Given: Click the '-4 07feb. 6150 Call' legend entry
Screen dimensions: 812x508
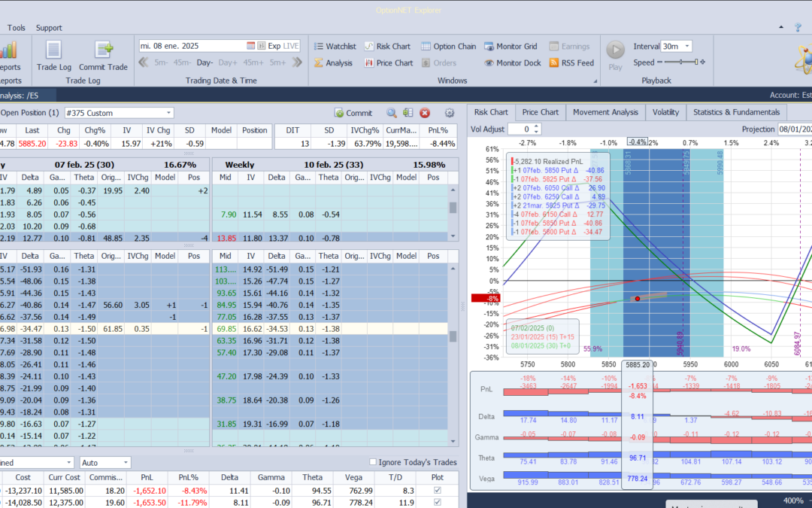Looking at the screenshot, I should click(556, 214).
